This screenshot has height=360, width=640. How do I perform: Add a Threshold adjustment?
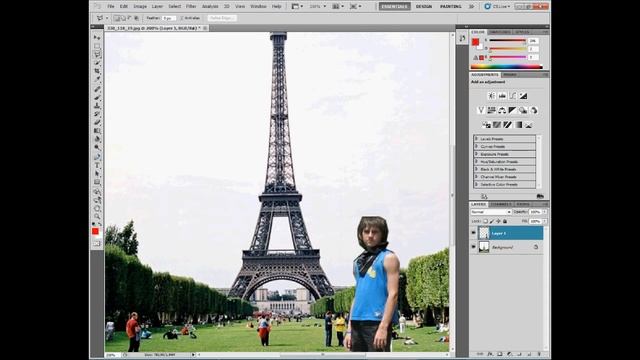[507, 125]
